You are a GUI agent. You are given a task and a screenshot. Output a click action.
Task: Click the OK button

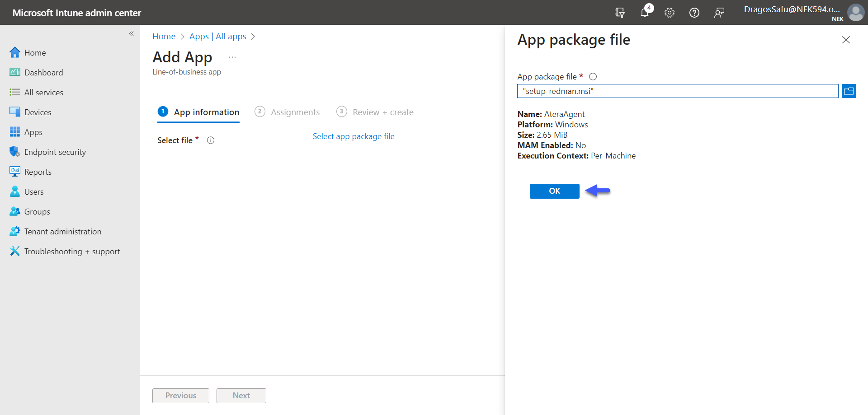(555, 191)
